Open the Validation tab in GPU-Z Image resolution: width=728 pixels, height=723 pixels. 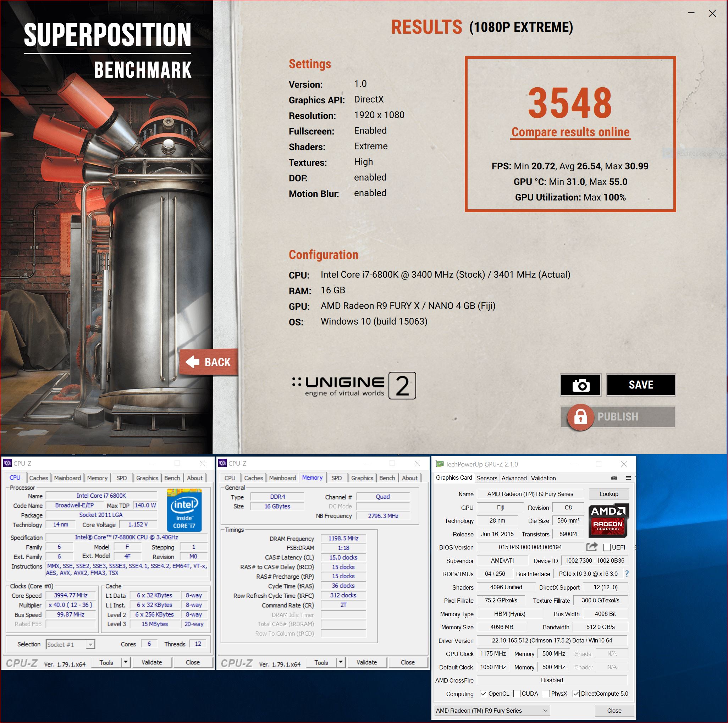(x=543, y=478)
